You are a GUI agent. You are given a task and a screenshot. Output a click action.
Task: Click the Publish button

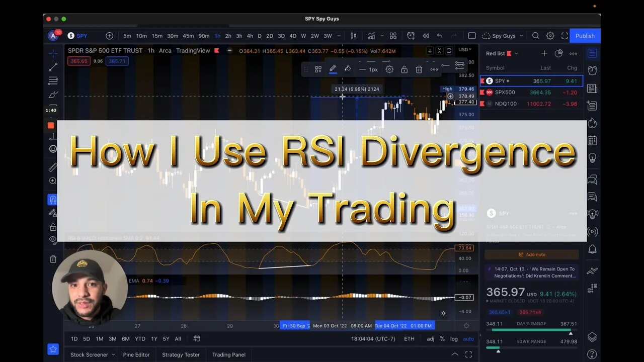pos(585,36)
